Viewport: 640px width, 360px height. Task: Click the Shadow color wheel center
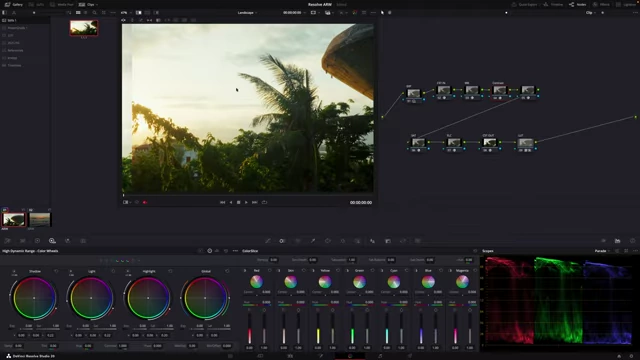click(x=34, y=298)
